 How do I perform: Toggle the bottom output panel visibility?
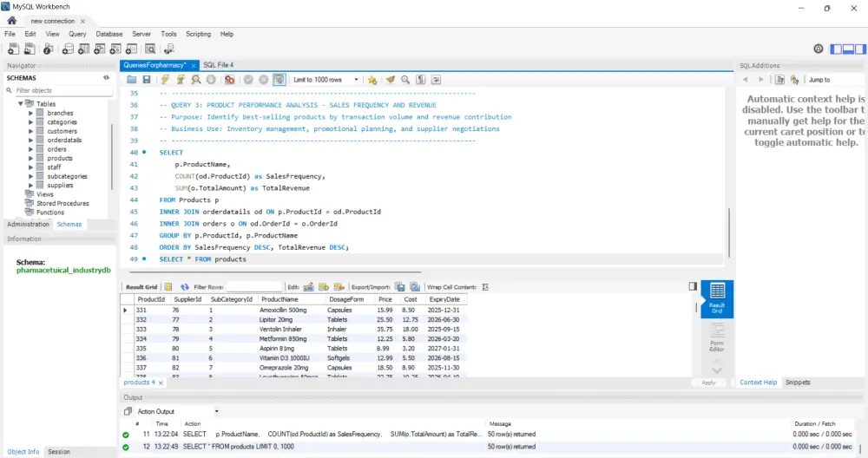click(846, 49)
